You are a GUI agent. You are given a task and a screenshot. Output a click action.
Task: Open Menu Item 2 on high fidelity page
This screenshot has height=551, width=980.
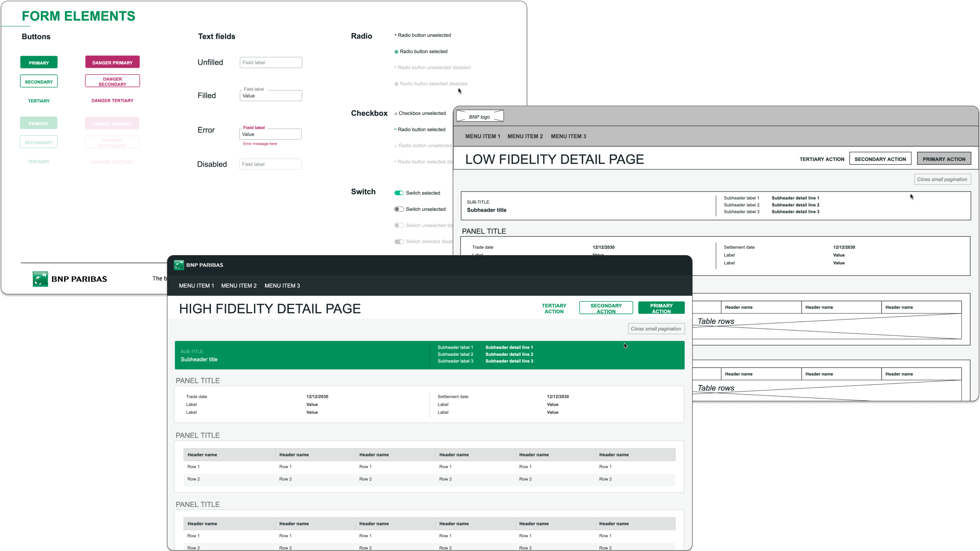[x=239, y=286]
